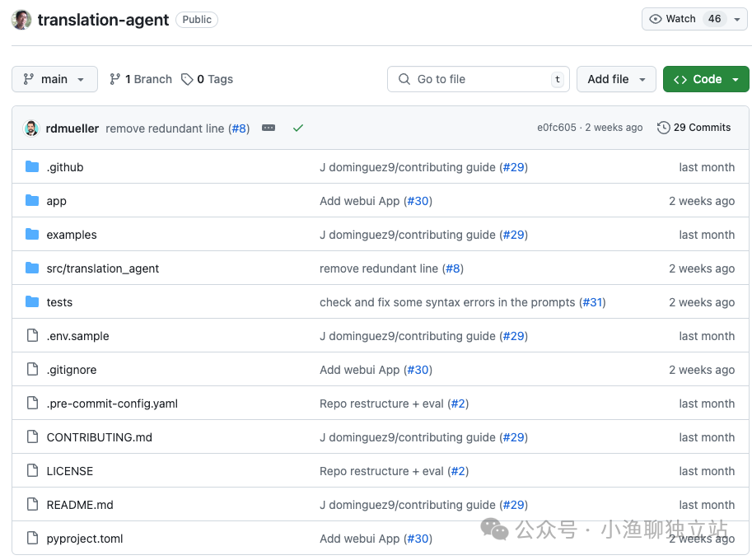This screenshot has height=560, width=752.
Task: Click the tag icon next to 0 Tags
Action: pos(187,79)
